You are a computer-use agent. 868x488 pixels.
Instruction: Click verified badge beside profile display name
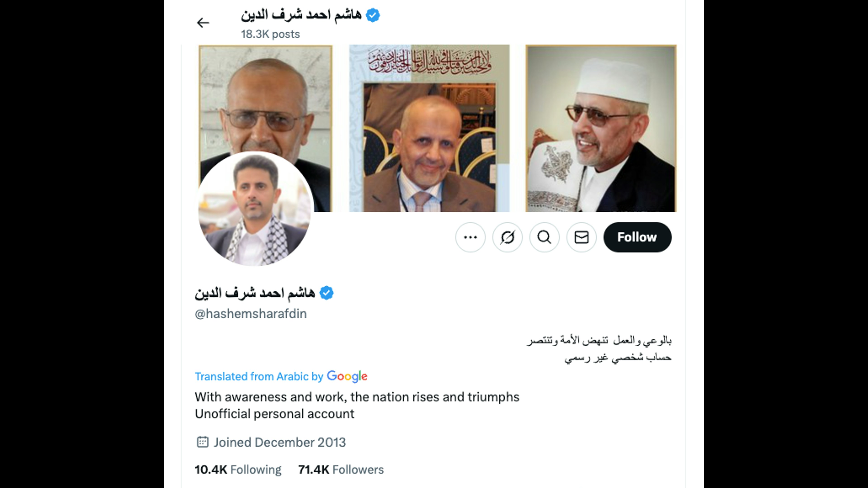point(326,293)
